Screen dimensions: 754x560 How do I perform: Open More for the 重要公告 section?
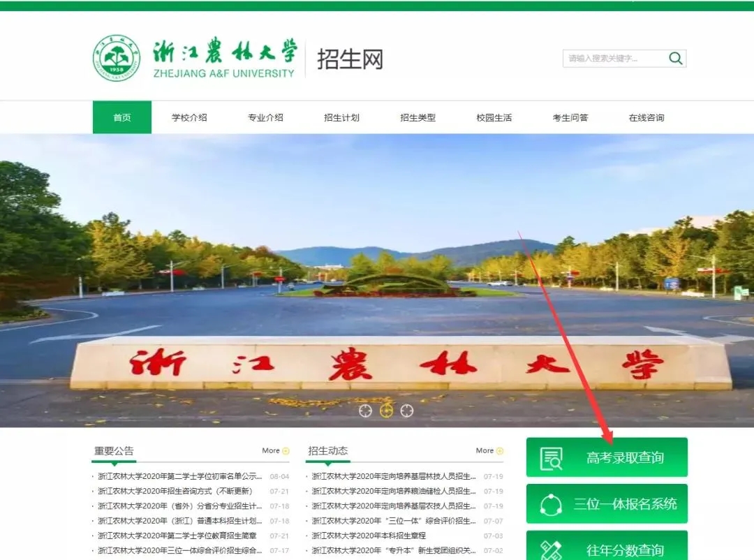(x=276, y=451)
